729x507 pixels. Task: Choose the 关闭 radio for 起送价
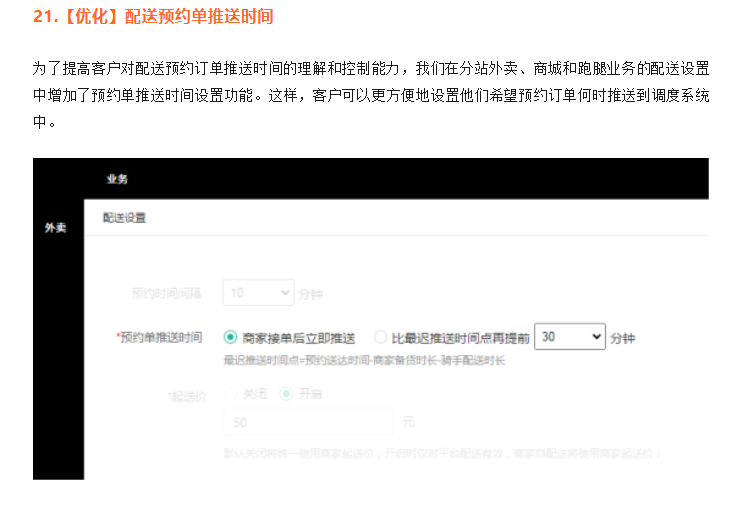pos(235,394)
